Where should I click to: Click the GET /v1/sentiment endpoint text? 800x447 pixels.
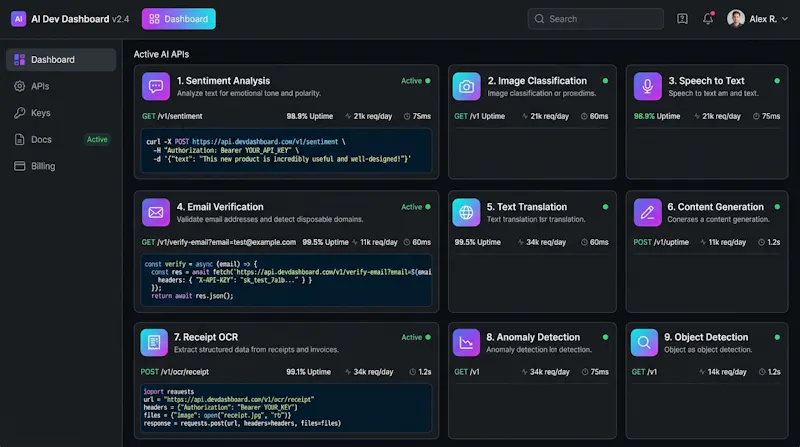coord(172,116)
